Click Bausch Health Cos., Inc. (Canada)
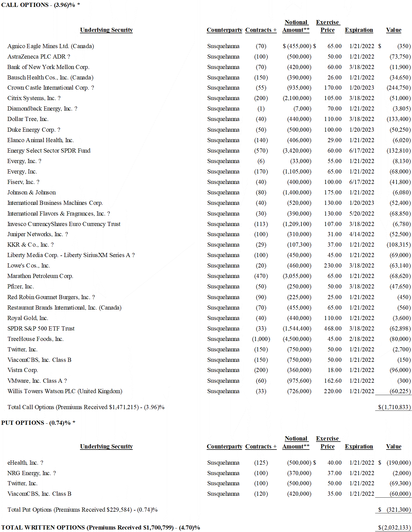The image size is (412, 532). pos(50,78)
